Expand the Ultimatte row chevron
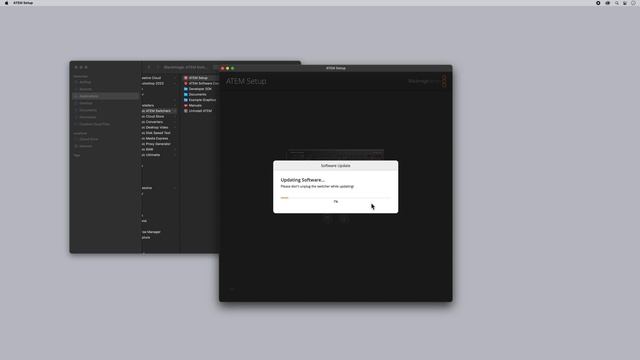640x360 pixels. point(175,155)
